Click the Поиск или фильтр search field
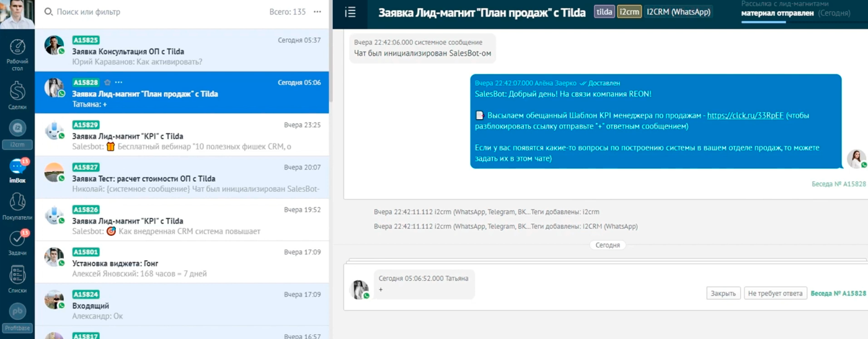This screenshot has width=868, height=339. (155, 12)
